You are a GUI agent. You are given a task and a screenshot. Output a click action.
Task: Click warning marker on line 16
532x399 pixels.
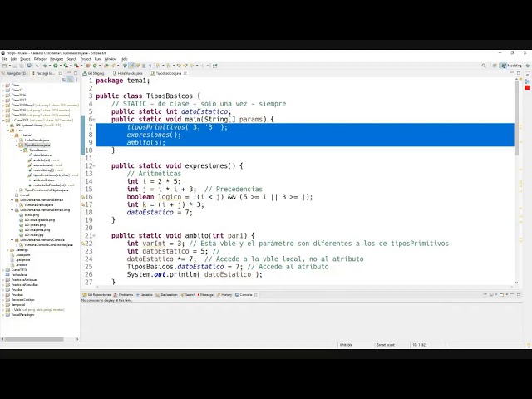point(83,197)
